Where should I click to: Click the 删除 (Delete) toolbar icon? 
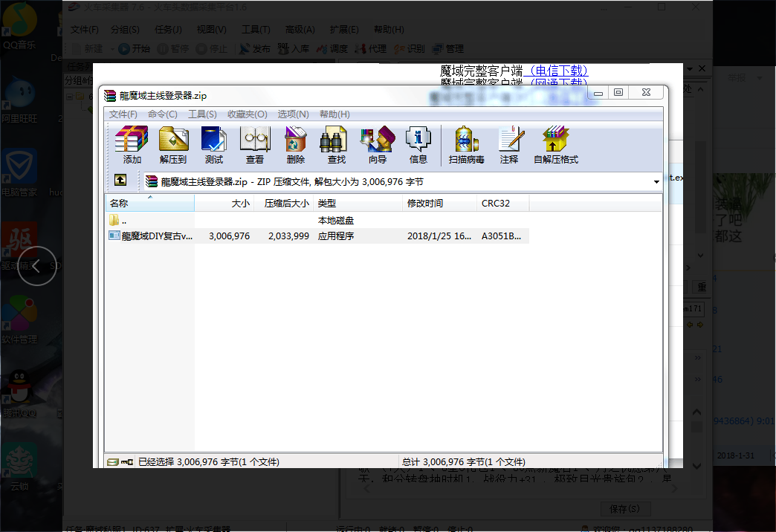296,145
